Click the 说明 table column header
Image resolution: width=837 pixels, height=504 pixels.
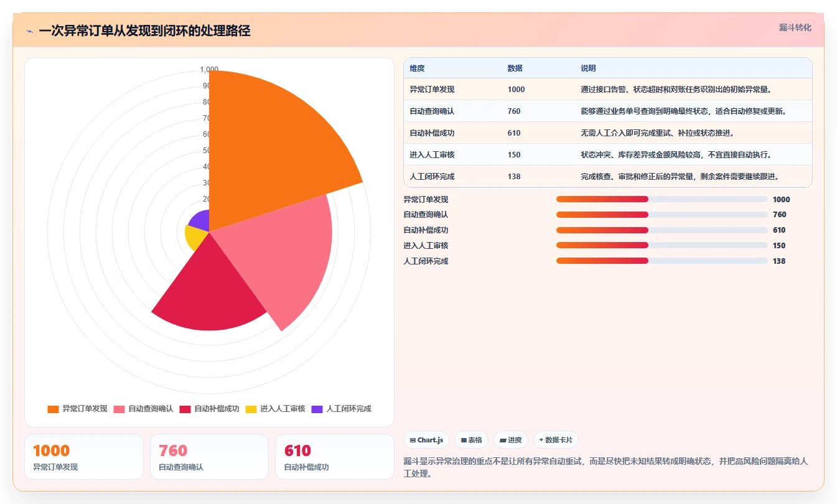pos(588,68)
